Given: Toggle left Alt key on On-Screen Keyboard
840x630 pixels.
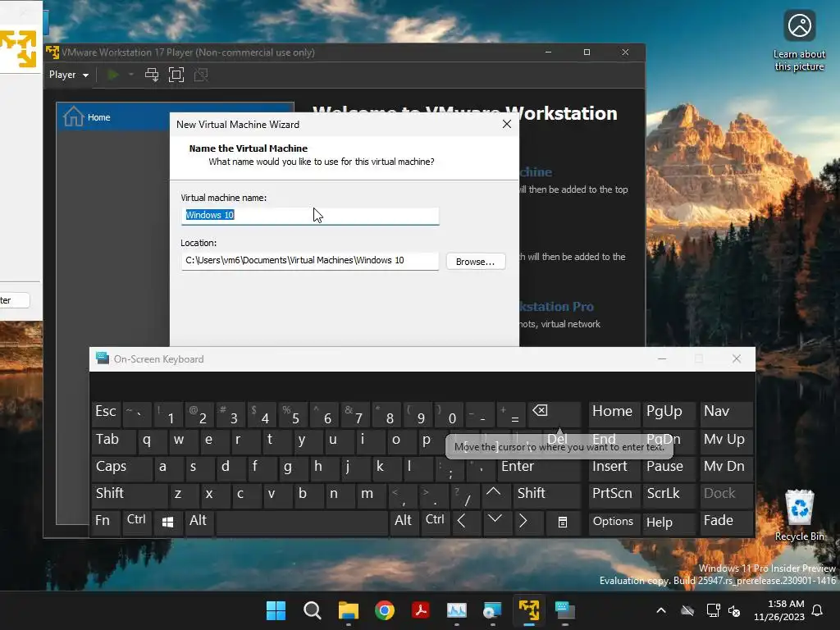Looking at the screenshot, I should pos(199,521).
